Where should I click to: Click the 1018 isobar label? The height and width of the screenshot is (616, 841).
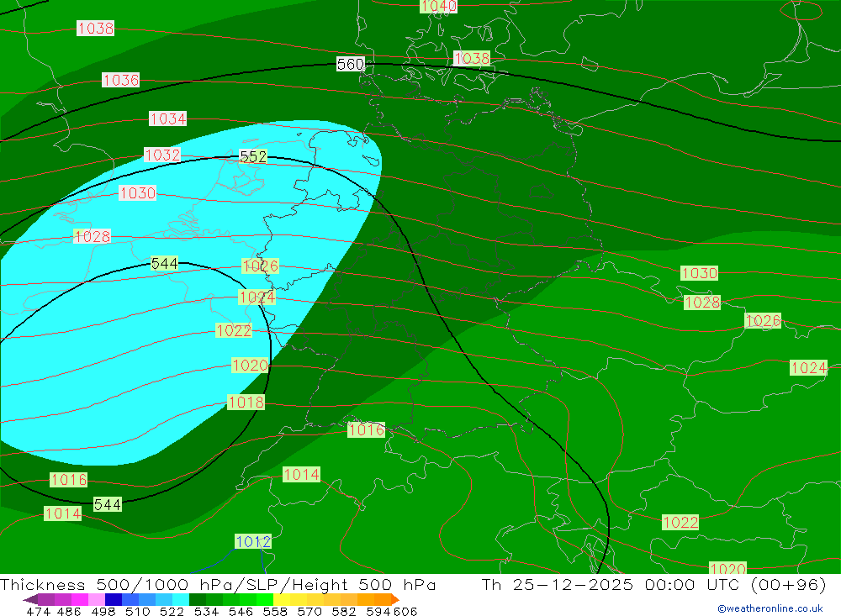click(x=246, y=402)
